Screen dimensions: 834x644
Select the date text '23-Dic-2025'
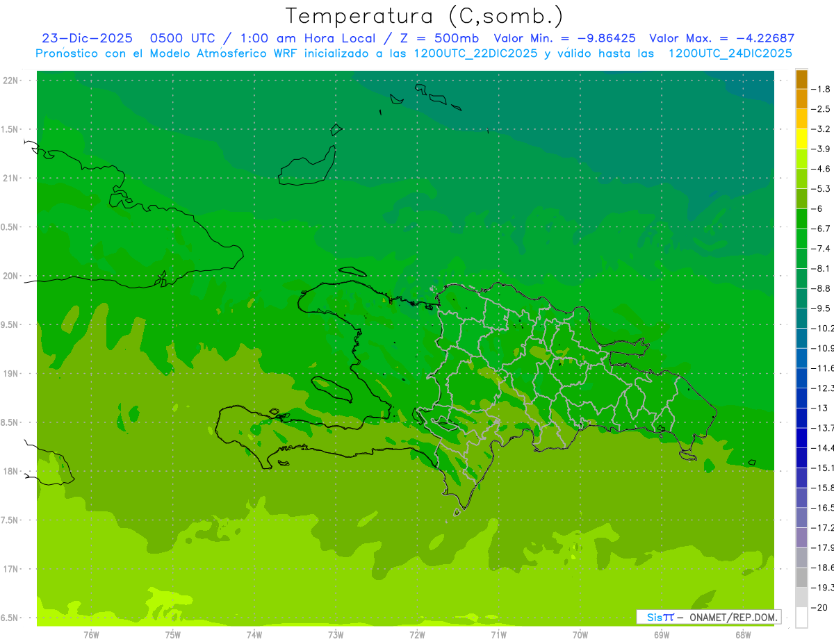87,38
